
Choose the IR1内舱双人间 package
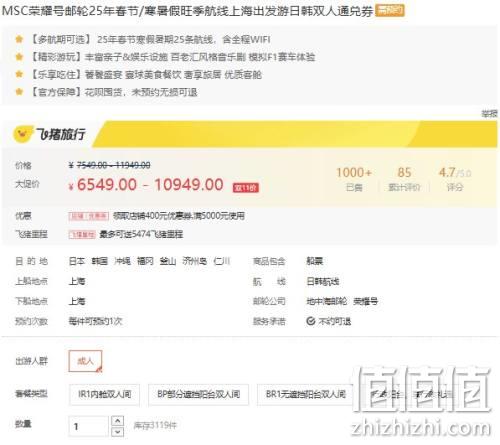point(104,394)
